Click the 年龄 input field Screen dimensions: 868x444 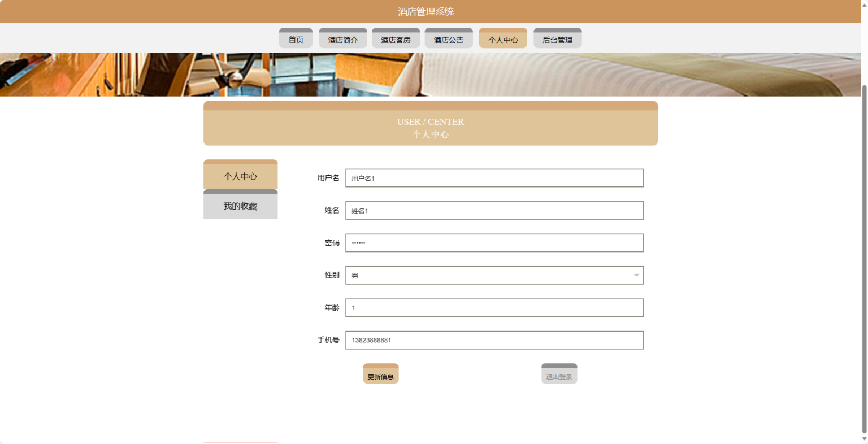pyautogui.click(x=494, y=308)
